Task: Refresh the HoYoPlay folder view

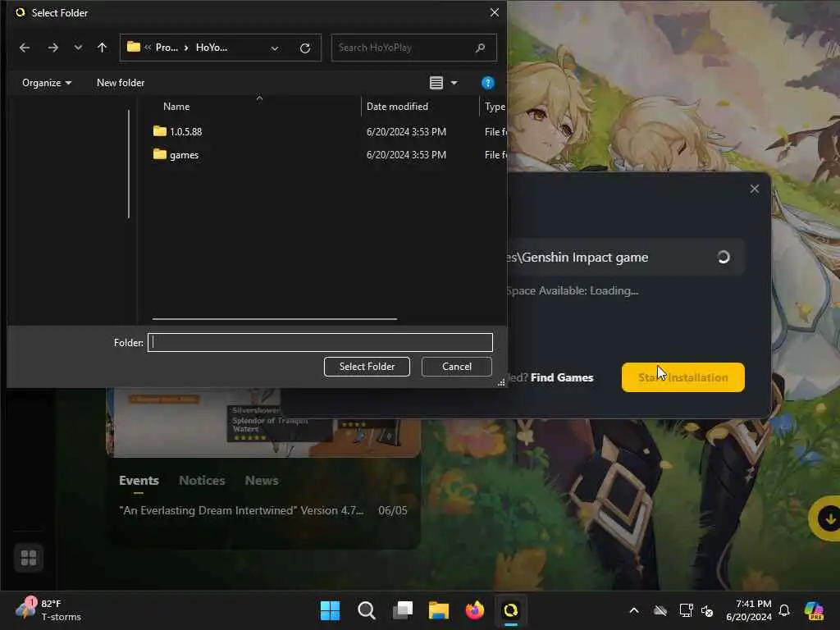Action: click(305, 48)
